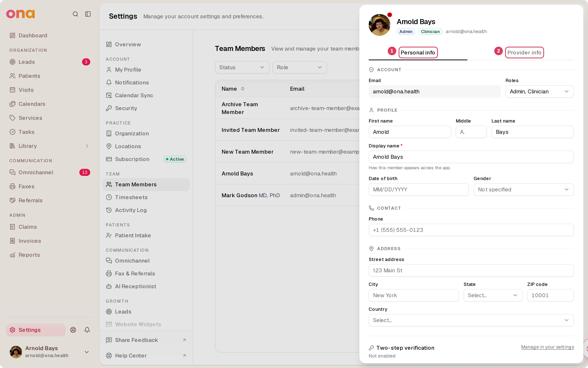This screenshot has height=368, width=588.
Task: Open Services in the main sidebar
Action: 50,118
